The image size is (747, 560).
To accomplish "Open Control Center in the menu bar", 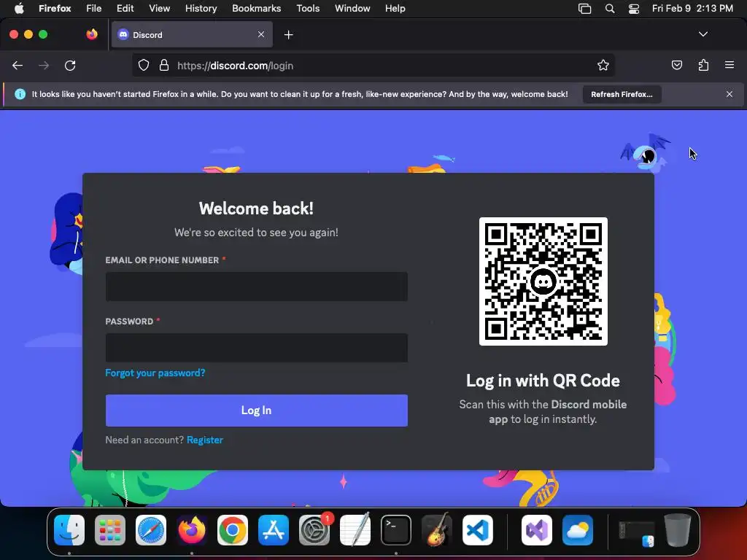I will [634, 9].
